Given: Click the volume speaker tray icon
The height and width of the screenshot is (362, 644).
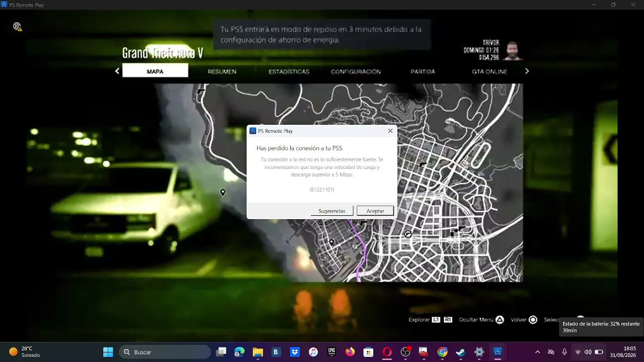Looking at the screenshot, I should 588,352.
